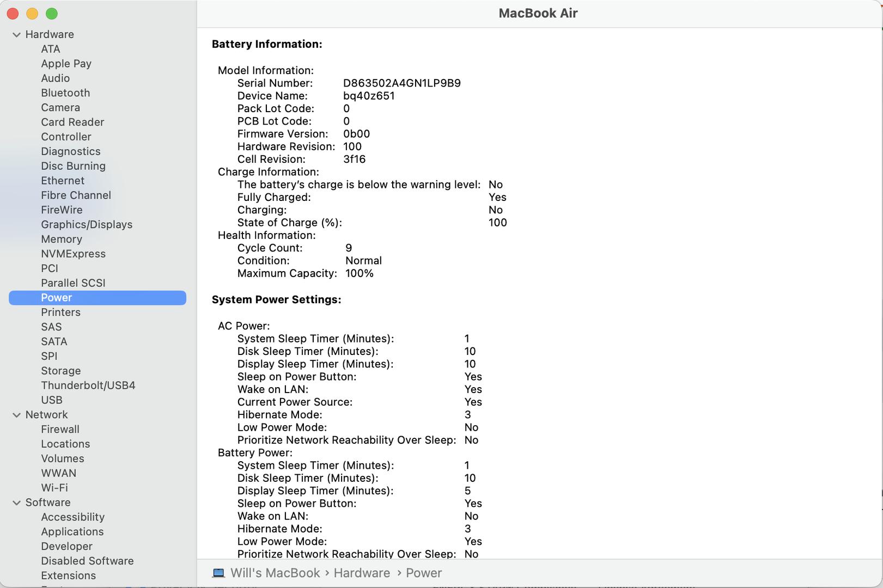Collapse the Software section disclosure triangle
Screen dimensions: 883x588
tap(16, 503)
